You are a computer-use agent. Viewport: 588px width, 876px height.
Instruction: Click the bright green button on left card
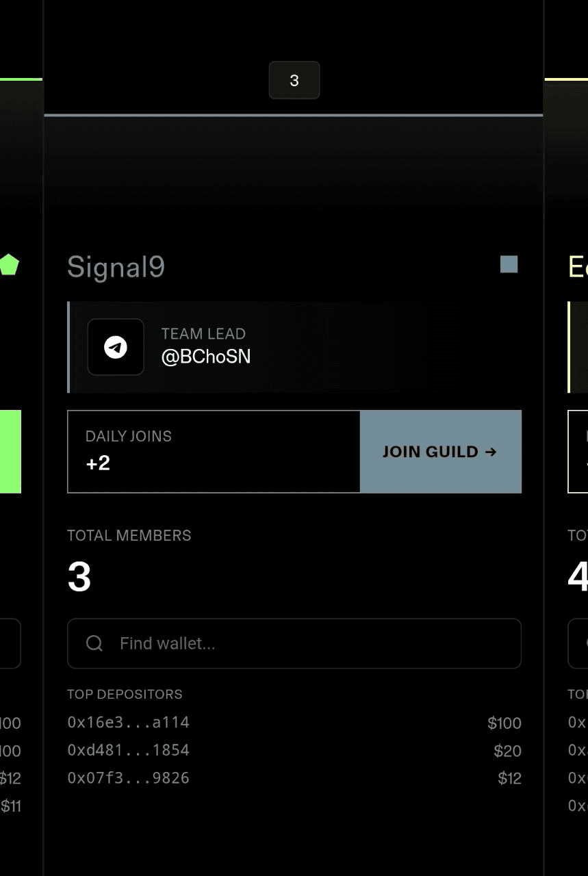[x=10, y=452]
